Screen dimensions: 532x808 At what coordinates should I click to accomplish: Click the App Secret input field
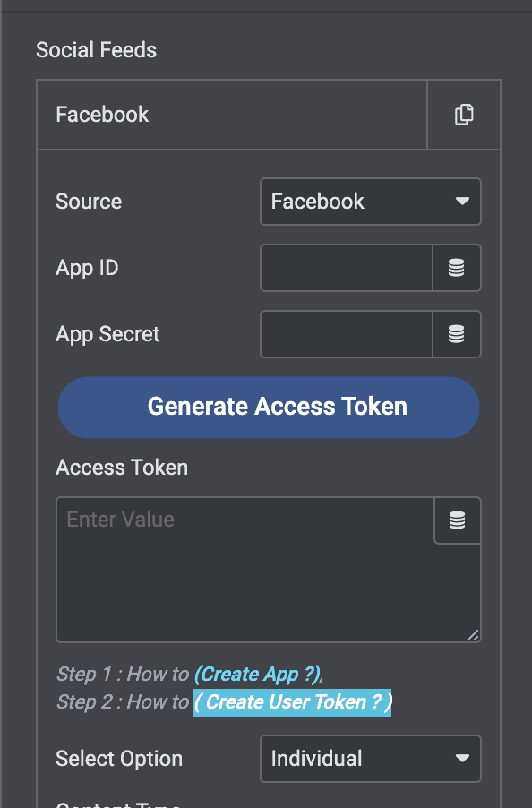coord(345,334)
